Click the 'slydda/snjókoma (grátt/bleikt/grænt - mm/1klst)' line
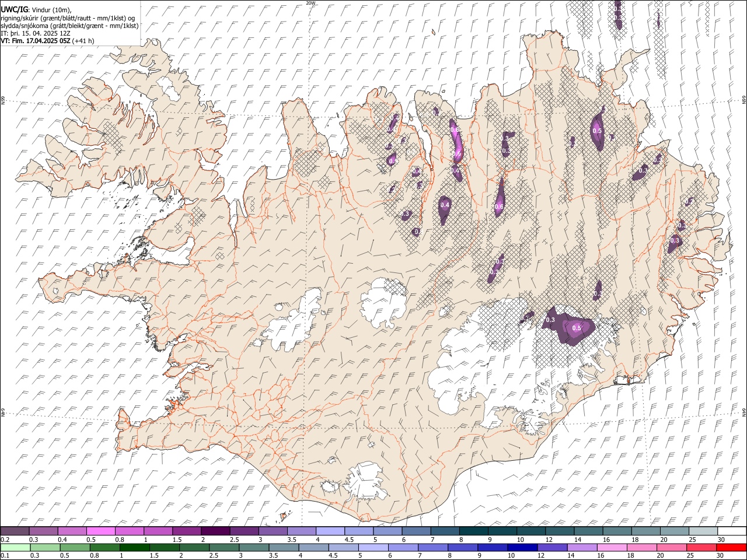 [69, 26]
